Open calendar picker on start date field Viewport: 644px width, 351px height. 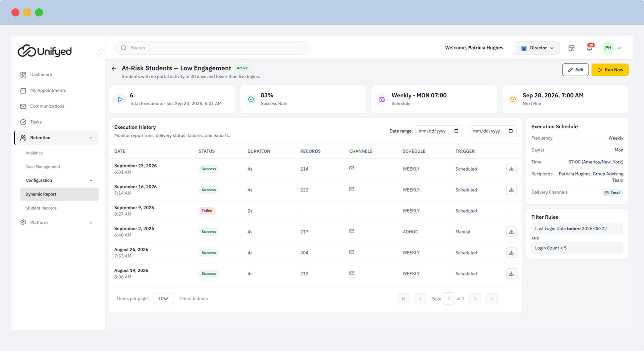click(456, 131)
